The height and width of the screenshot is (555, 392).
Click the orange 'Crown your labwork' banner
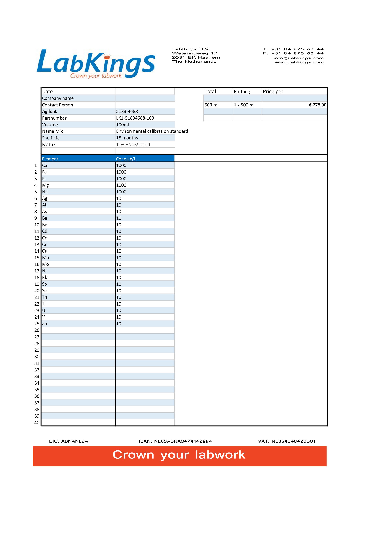180,456
